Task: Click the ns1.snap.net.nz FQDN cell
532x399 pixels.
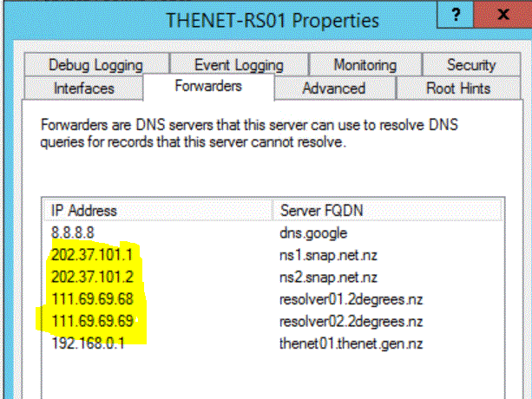Action: (328, 255)
